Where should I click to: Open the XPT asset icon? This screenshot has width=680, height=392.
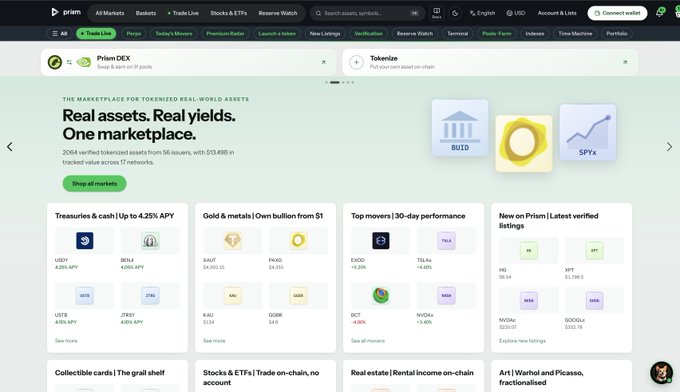pos(594,251)
